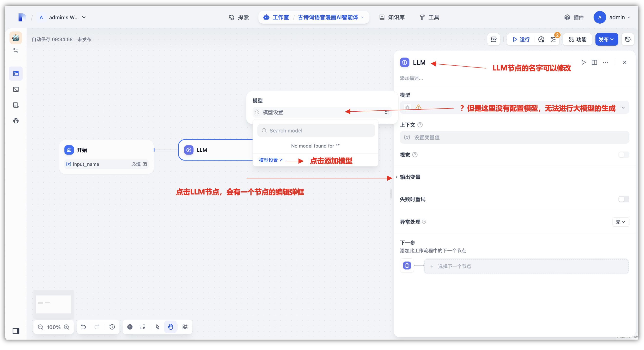Click the add node plus icon

(130, 327)
